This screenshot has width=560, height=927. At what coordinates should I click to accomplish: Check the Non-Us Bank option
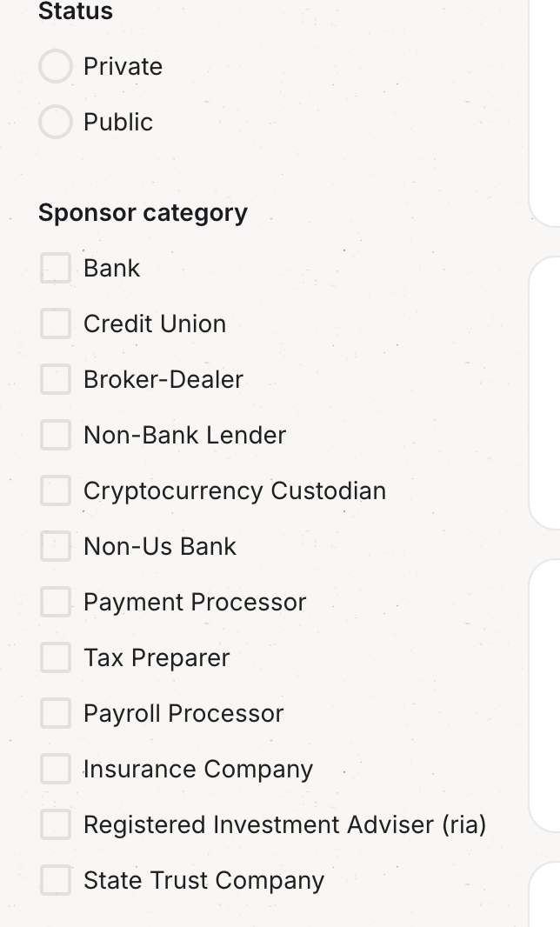[55, 546]
